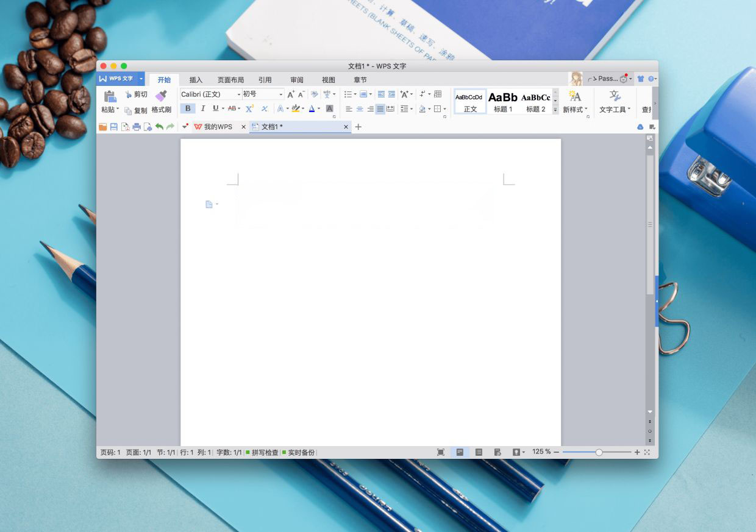
Task: Toggle Bold formatting
Action: click(x=188, y=108)
